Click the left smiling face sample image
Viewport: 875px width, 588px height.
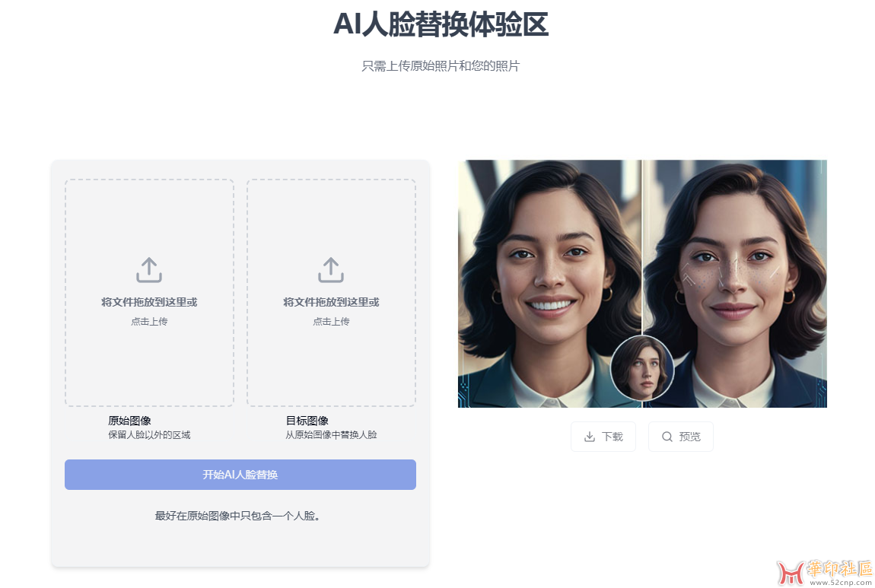[x=549, y=284]
